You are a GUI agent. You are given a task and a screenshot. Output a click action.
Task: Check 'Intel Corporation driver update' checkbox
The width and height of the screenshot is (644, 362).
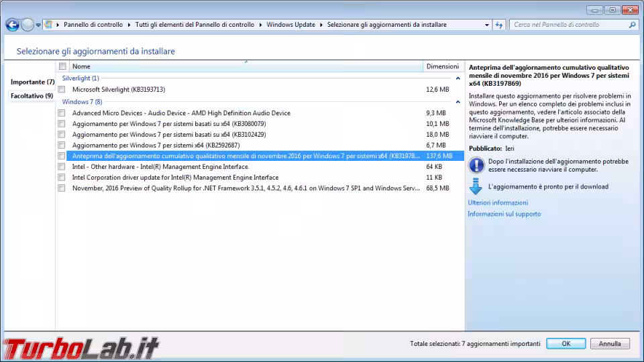tap(62, 177)
